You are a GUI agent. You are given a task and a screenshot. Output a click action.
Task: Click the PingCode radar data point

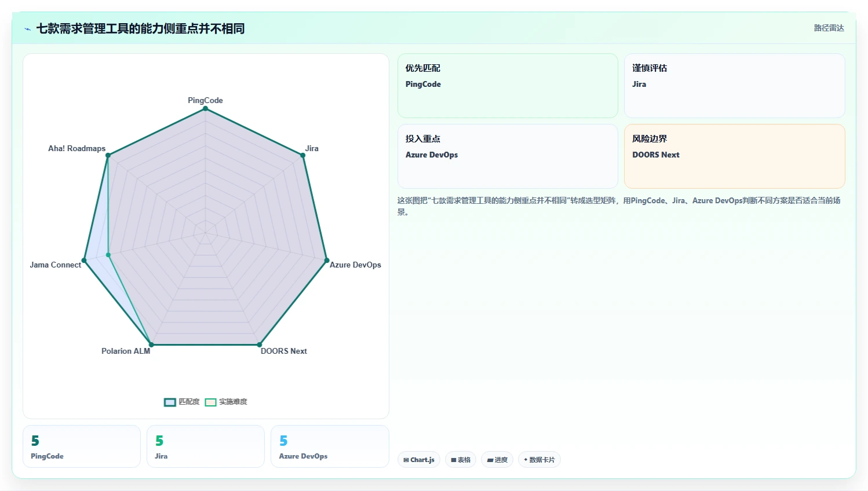[205, 108]
